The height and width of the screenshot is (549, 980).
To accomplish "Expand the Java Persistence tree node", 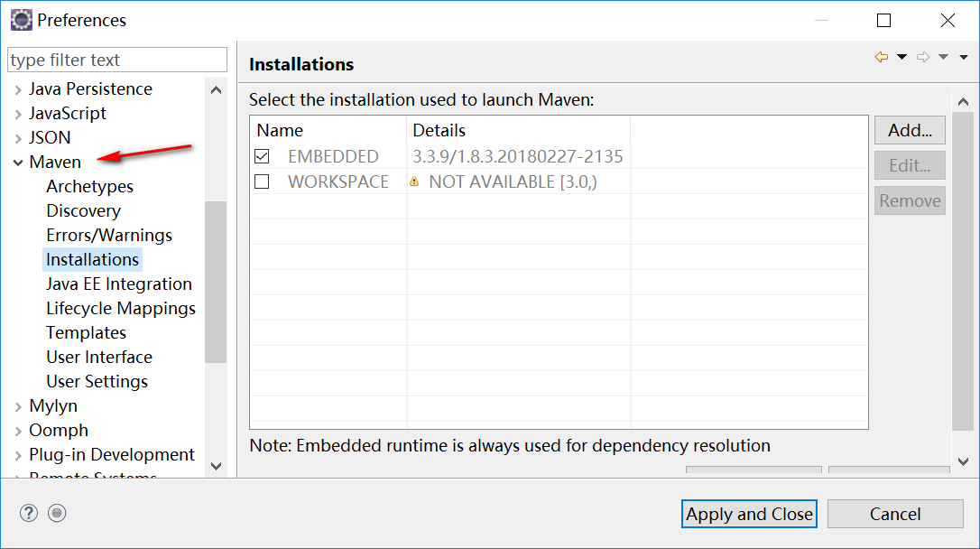I will point(18,89).
